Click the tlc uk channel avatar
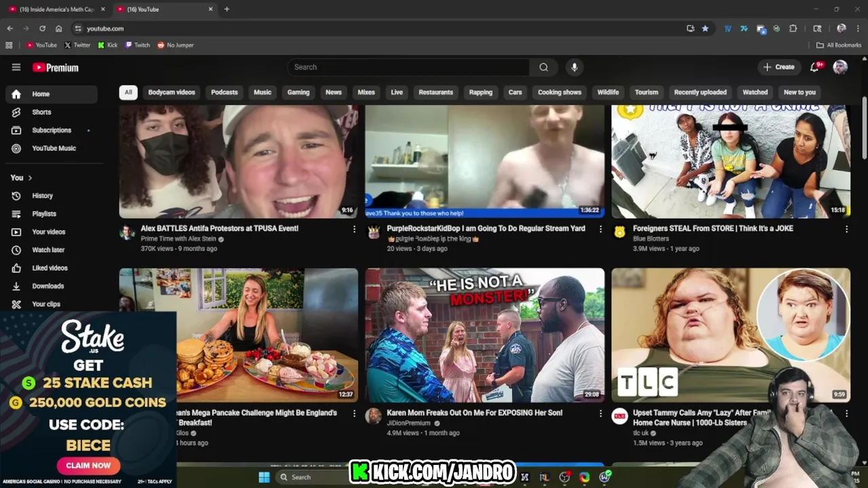868x488 pixels. point(619,416)
